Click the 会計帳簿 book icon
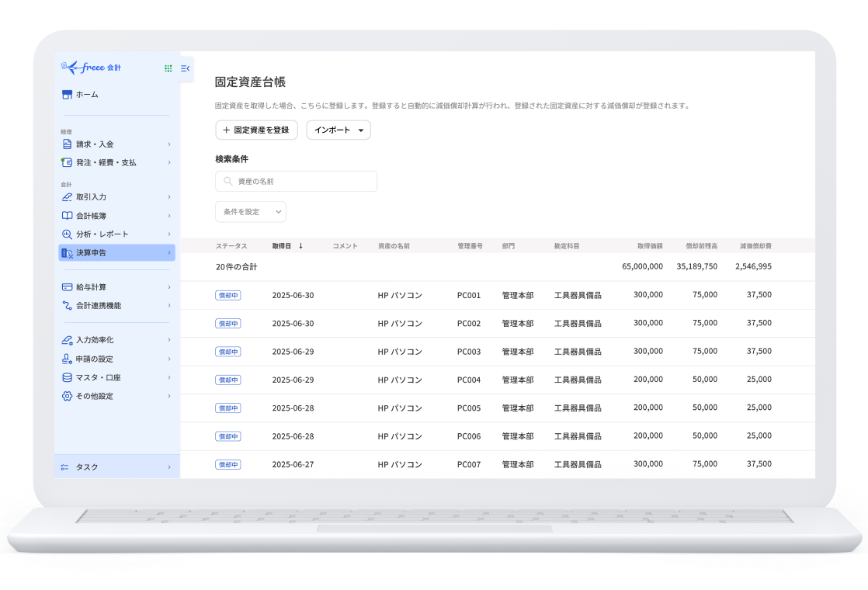The width and height of the screenshot is (868, 590). 67,216
